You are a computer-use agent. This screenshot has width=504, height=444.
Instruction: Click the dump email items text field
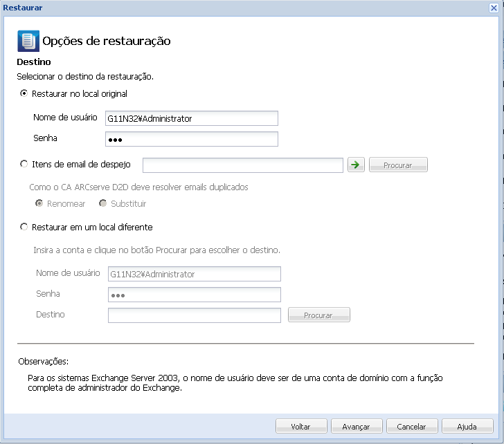[x=242, y=165]
